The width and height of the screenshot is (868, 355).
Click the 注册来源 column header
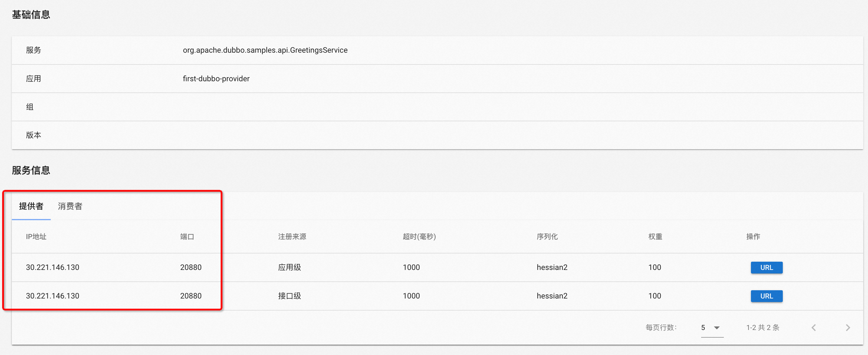coord(292,237)
